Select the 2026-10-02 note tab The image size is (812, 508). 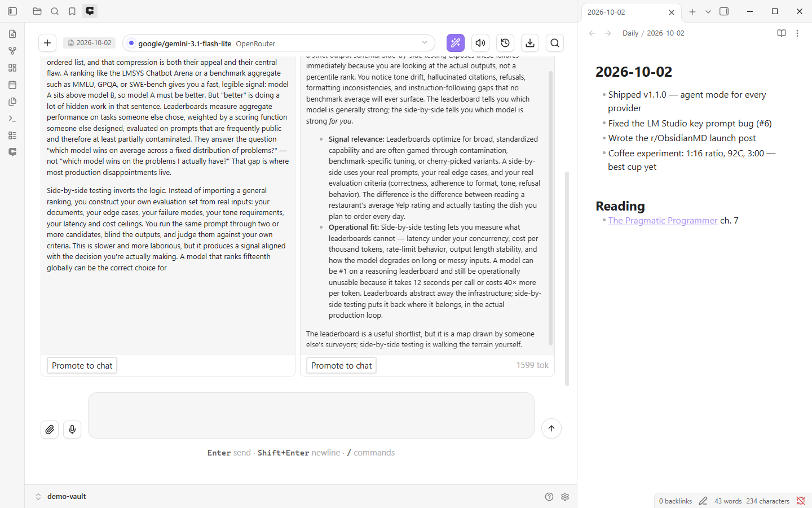pyautogui.click(x=630, y=12)
